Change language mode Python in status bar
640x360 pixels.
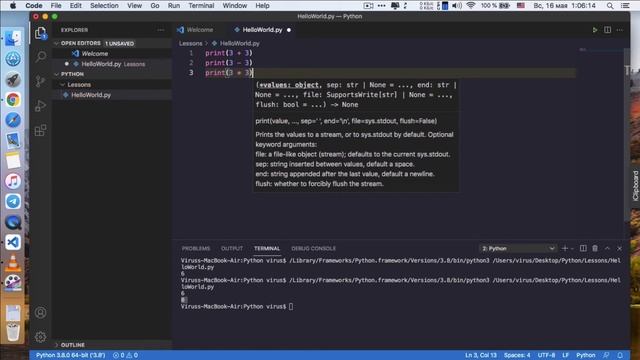point(585,355)
